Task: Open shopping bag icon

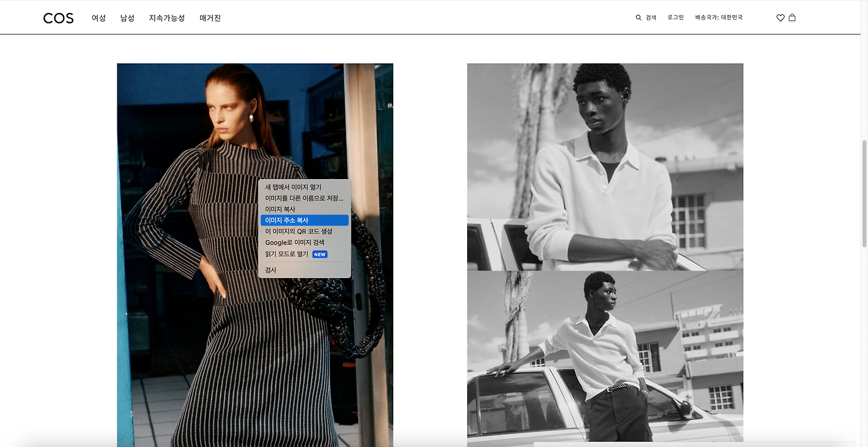Action: coord(792,18)
